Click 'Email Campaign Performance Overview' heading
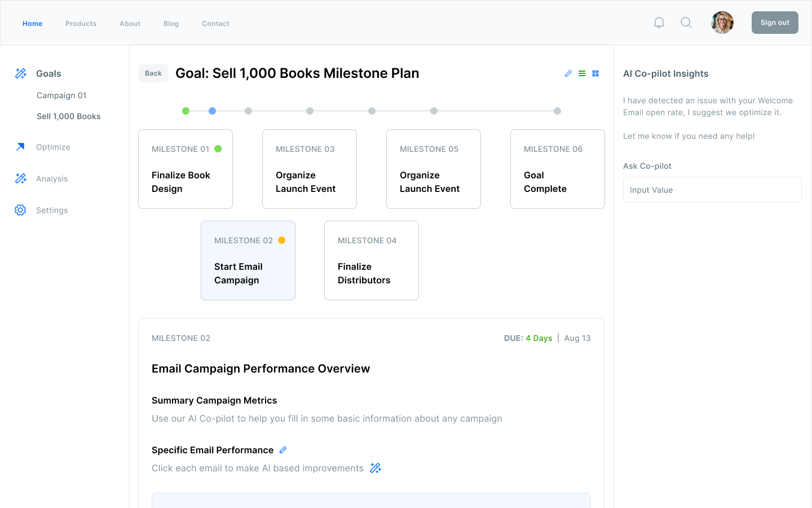Image resolution: width=812 pixels, height=508 pixels. (261, 369)
